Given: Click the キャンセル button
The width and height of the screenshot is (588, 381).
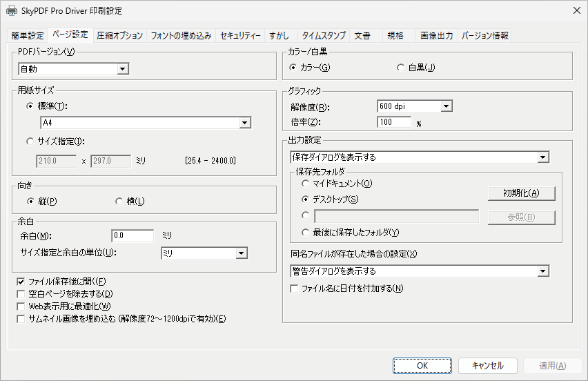Looking at the screenshot, I should [x=487, y=366].
